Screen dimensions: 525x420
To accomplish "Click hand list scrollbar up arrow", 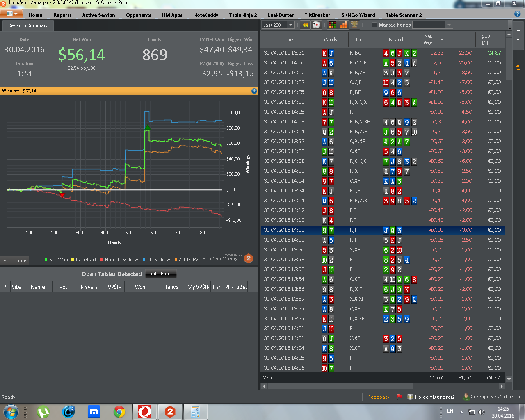I will [x=509, y=35].
